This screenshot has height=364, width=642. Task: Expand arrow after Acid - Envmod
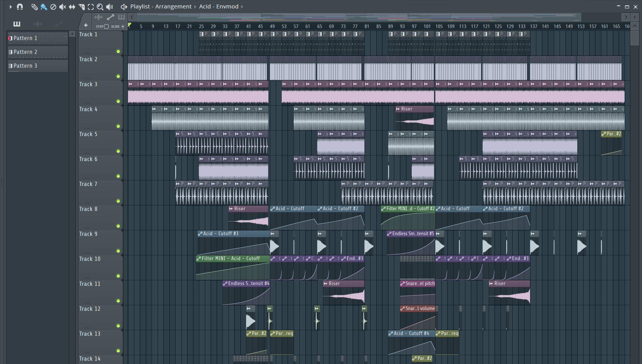coord(242,7)
